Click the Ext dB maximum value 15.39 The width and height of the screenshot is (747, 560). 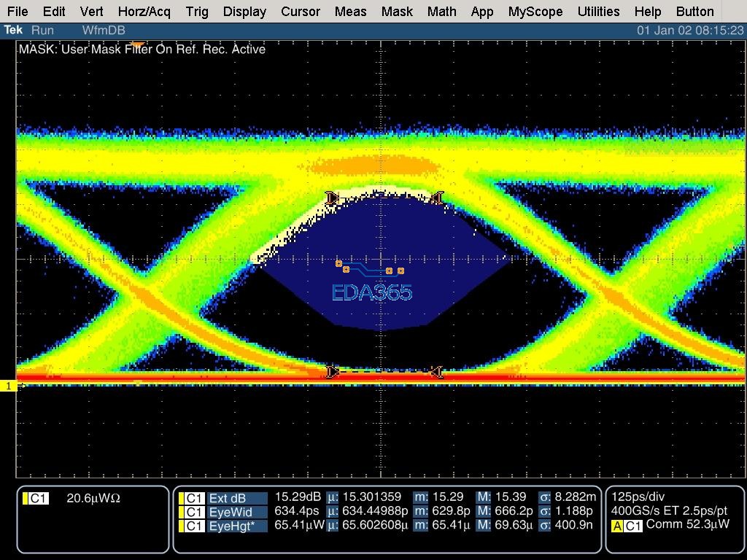(x=511, y=497)
